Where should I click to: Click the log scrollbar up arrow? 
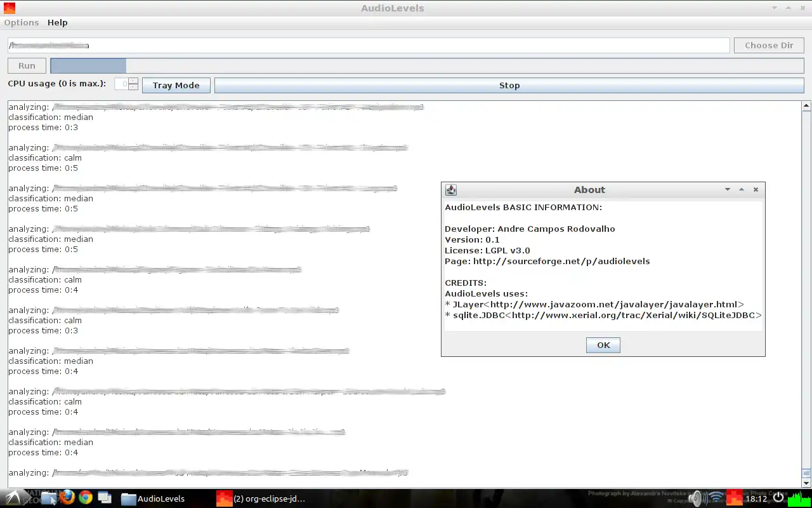pos(807,106)
